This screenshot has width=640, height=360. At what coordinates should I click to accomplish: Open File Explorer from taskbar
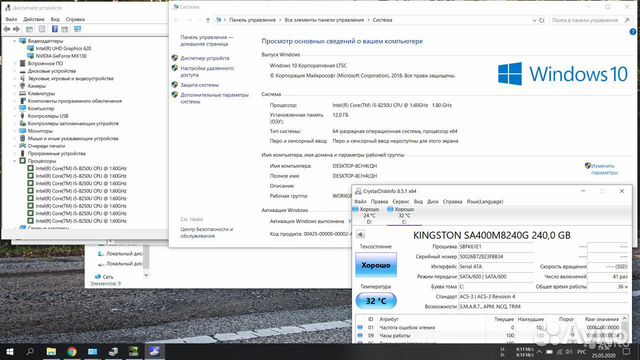point(51,351)
